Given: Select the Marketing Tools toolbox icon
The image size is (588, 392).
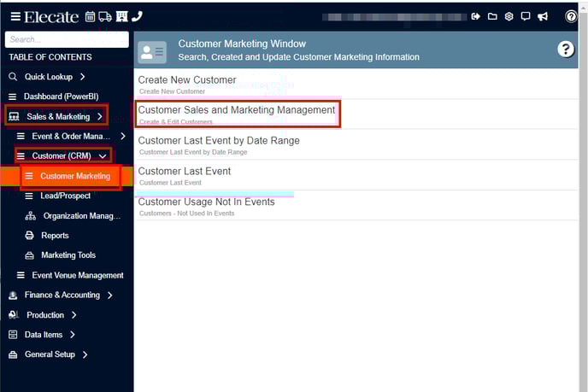Looking at the screenshot, I should coord(29,255).
